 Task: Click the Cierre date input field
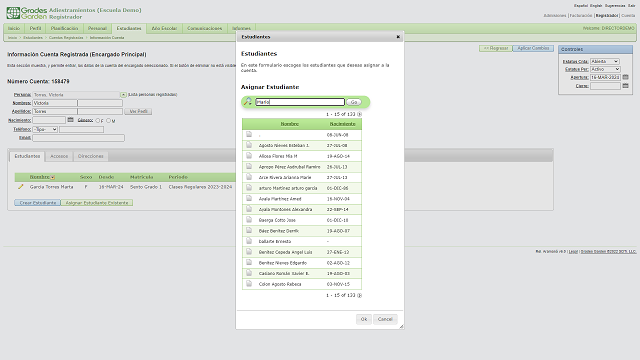click(605, 86)
